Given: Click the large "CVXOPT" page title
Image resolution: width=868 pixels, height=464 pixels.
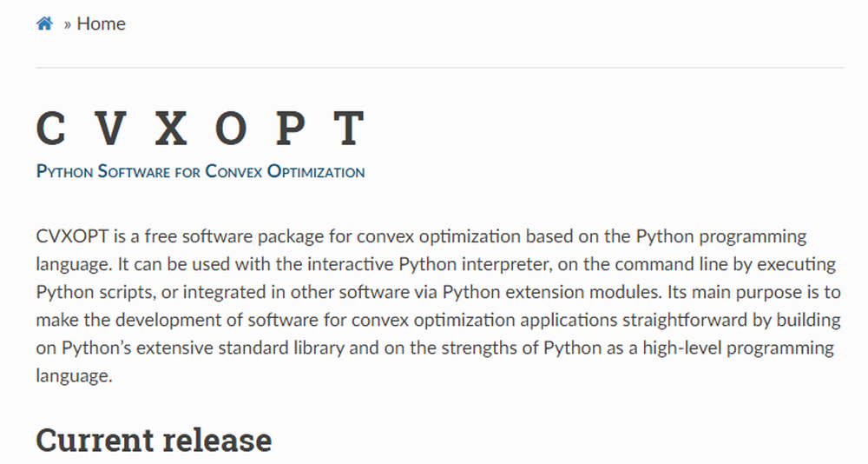Looking at the screenshot, I should click(x=200, y=129).
